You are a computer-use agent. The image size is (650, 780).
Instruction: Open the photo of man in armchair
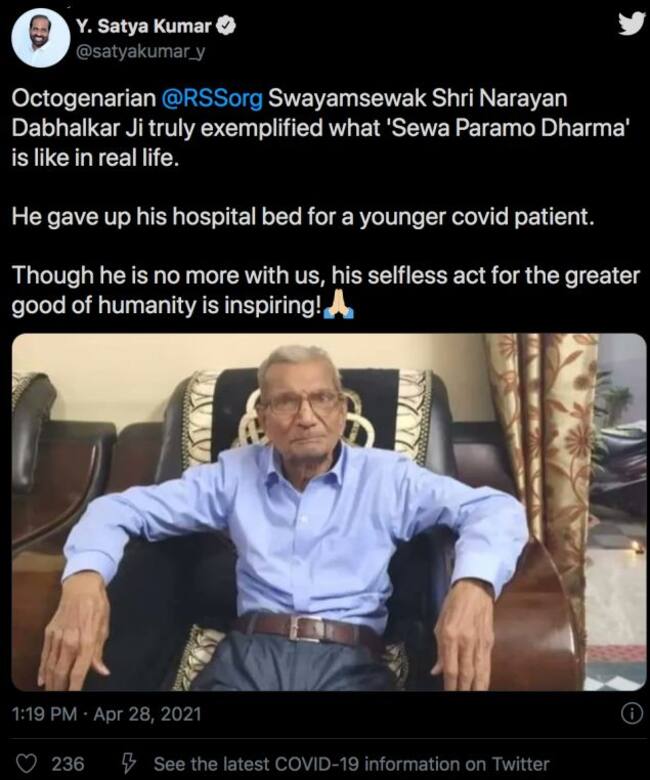click(329, 512)
